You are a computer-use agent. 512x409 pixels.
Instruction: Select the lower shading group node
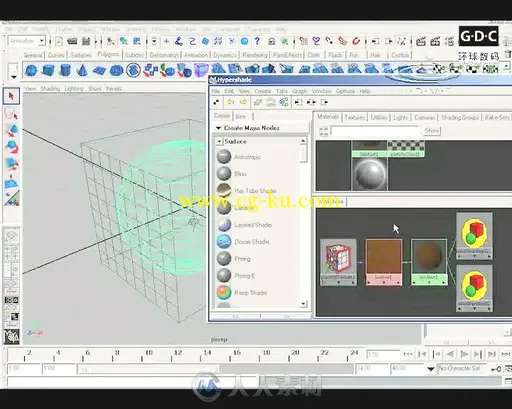[474, 288]
